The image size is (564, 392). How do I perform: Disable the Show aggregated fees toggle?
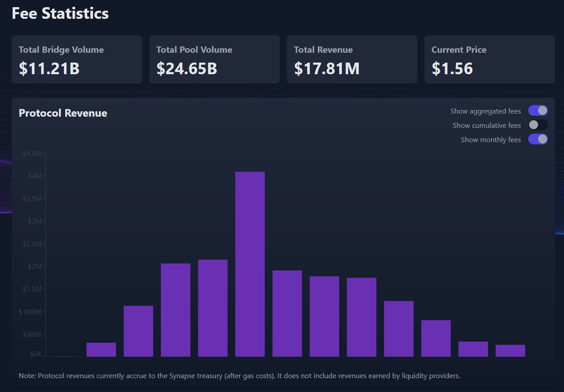538,111
